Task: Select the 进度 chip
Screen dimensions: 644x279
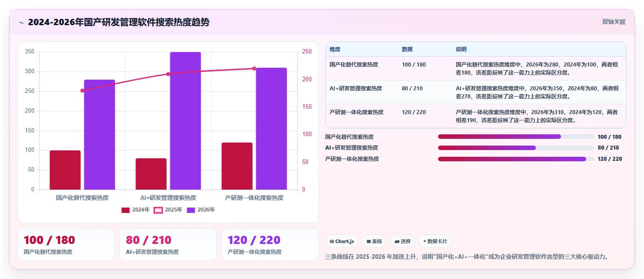Action: (403, 241)
